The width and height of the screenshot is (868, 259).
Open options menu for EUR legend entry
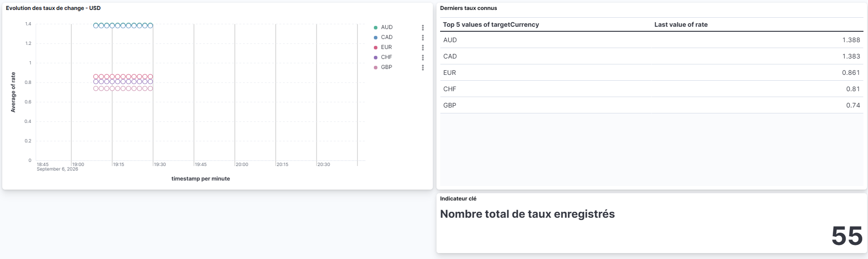tap(423, 48)
